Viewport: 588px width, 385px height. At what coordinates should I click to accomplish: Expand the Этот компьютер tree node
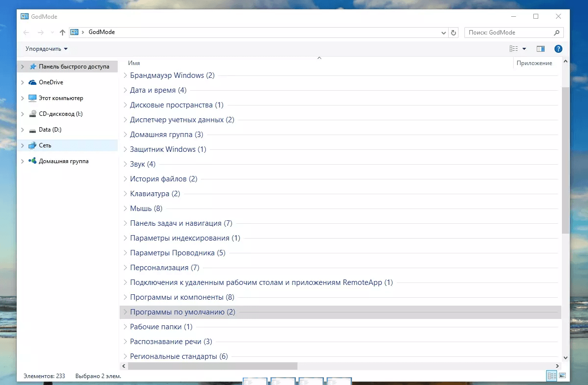tap(23, 98)
